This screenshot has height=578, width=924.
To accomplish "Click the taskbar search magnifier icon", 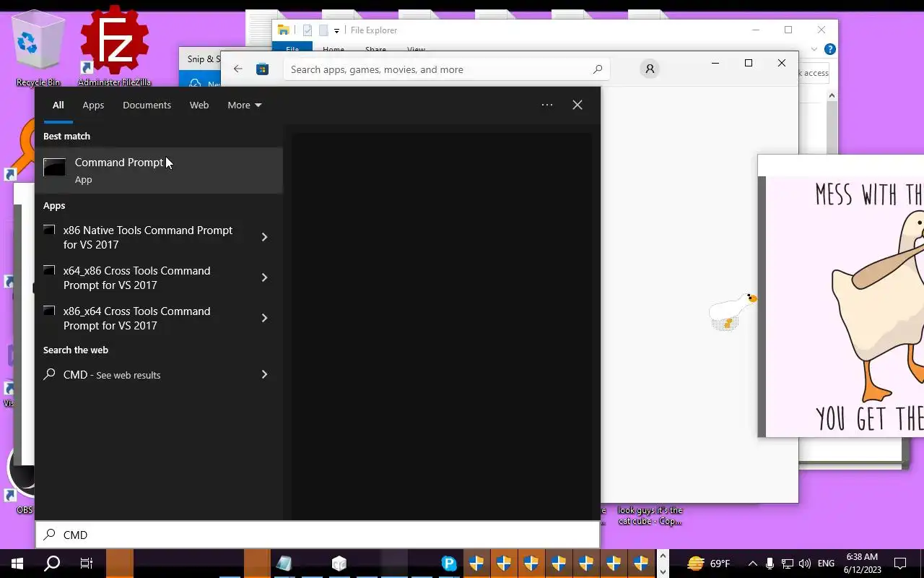I will (x=52, y=564).
